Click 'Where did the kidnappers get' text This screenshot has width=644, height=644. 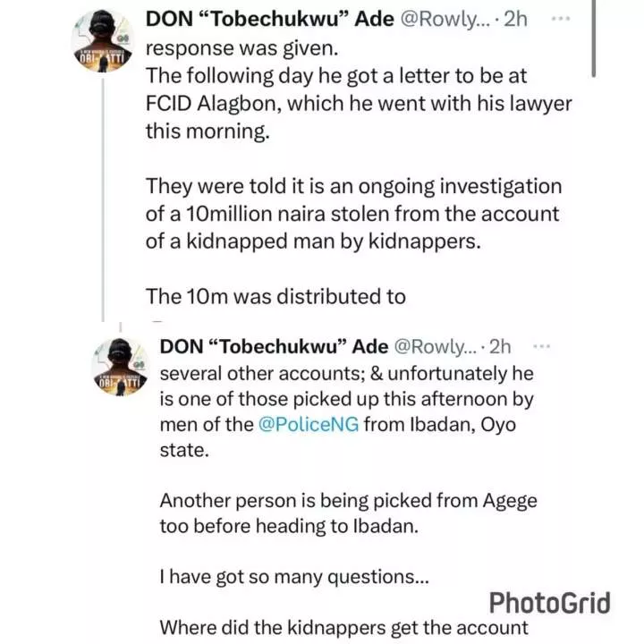pos(344,628)
